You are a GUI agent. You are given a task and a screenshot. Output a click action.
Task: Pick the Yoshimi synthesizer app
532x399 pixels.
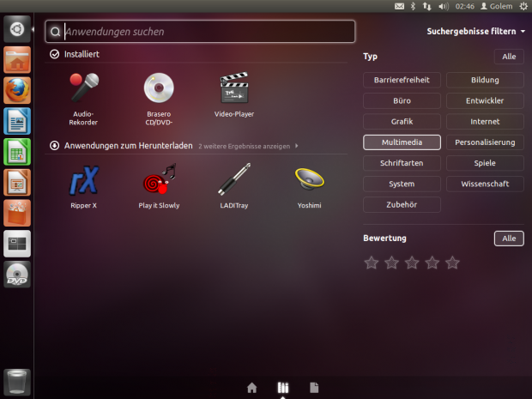coord(310,186)
